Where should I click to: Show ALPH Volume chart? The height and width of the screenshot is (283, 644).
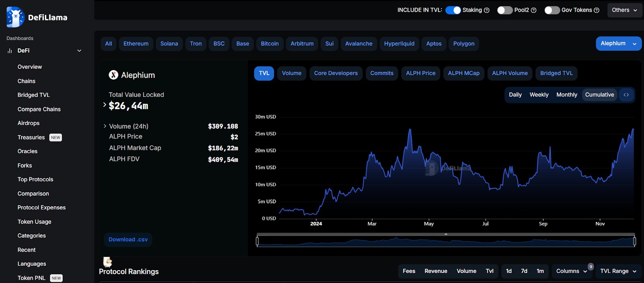tap(510, 73)
